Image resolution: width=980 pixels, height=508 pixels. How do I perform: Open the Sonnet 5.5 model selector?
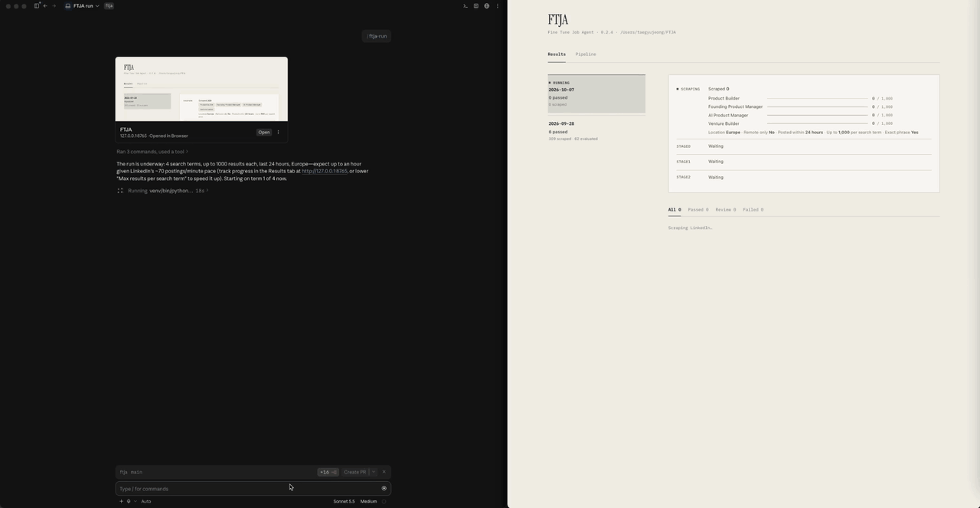344,501
